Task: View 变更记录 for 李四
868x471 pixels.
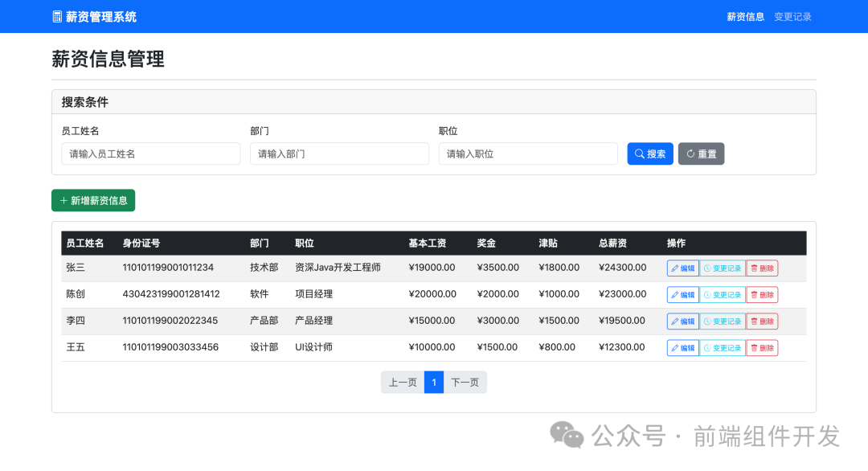Action: click(723, 322)
